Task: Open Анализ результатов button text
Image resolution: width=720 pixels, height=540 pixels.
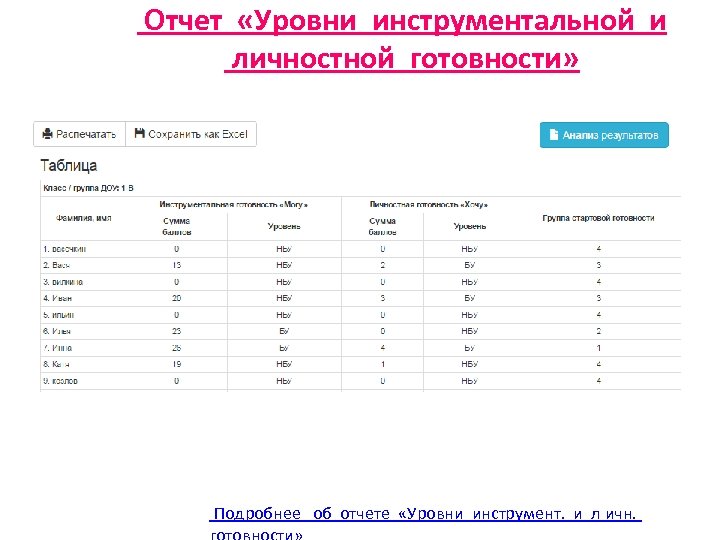Action: point(611,135)
